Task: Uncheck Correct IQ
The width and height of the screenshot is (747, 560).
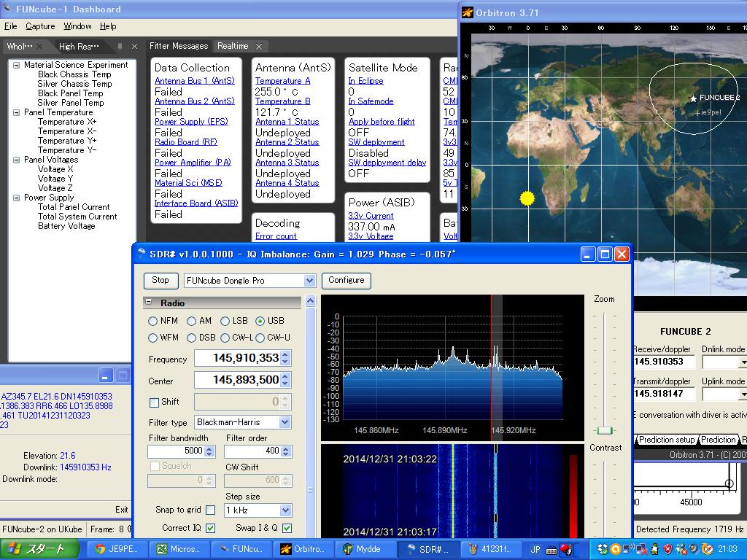Action: tap(210, 528)
